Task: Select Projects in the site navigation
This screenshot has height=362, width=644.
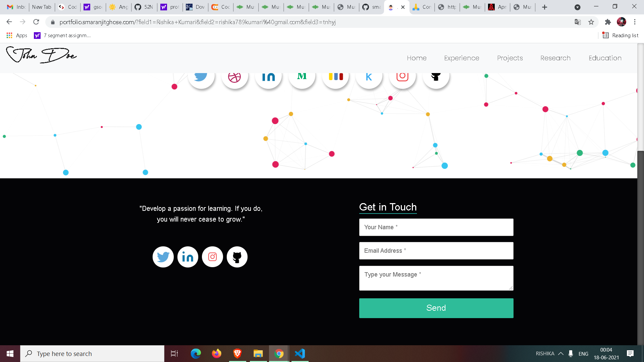Action: 510,58
